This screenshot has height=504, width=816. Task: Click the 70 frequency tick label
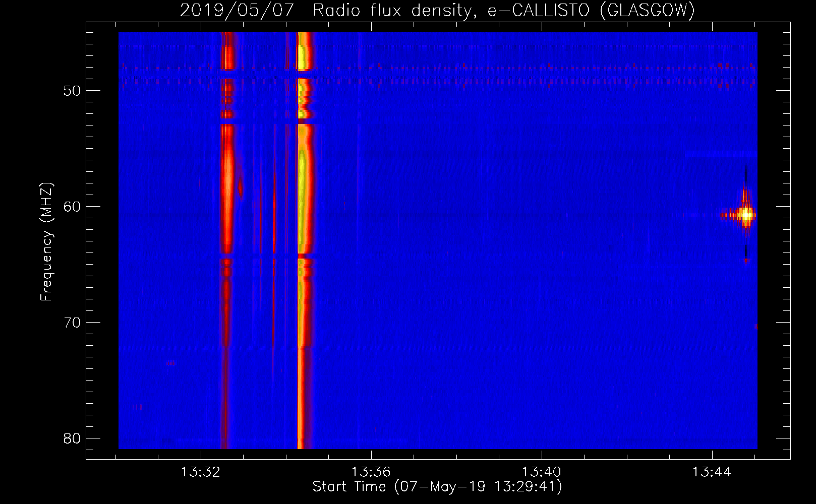[x=72, y=323]
